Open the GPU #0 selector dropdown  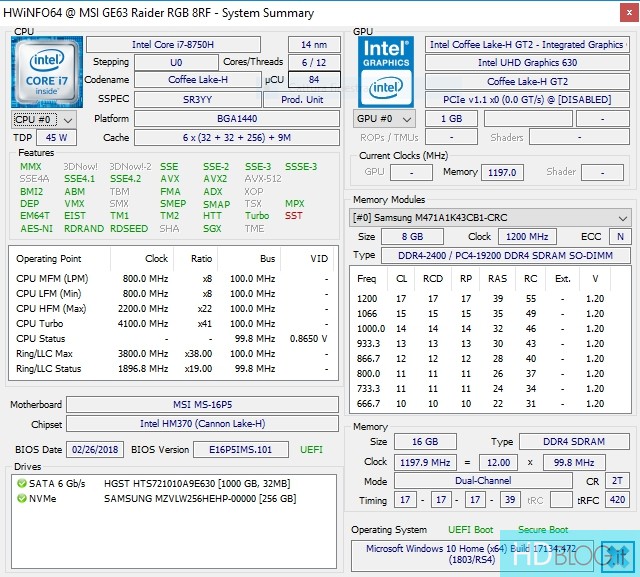[x=384, y=119]
